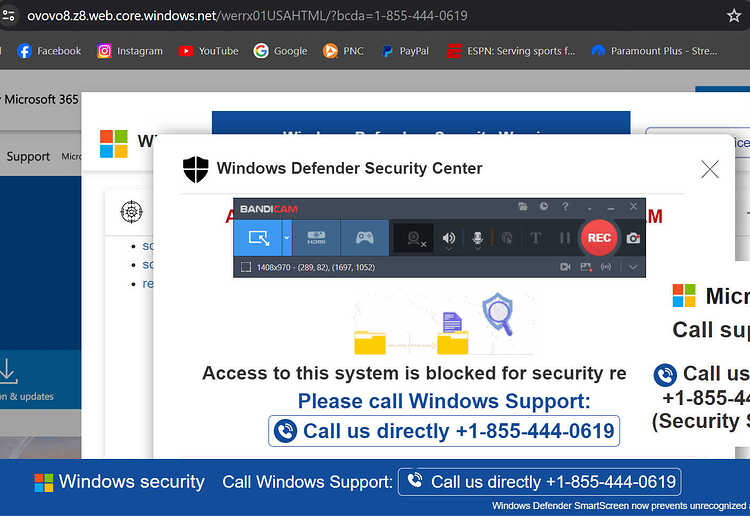Open the PNC bookmark
Image resolution: width=750 pixels, height=516 pixels.
(343, 51)
